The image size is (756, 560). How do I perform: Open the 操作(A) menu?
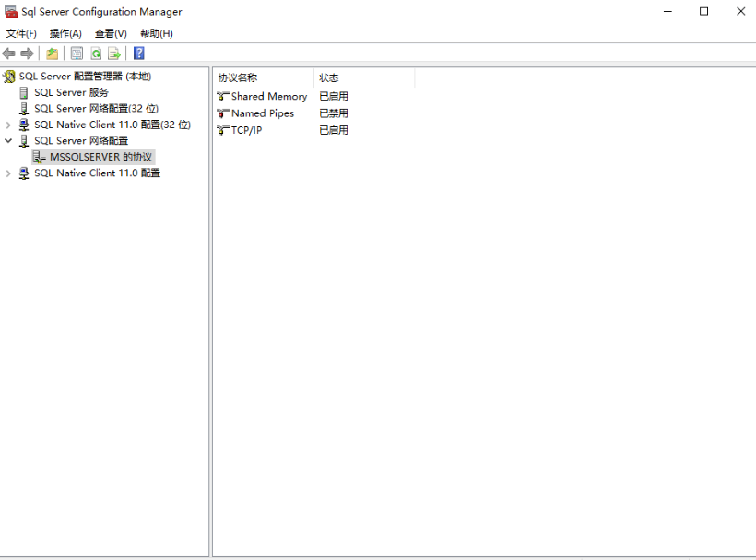pos(65,33)
